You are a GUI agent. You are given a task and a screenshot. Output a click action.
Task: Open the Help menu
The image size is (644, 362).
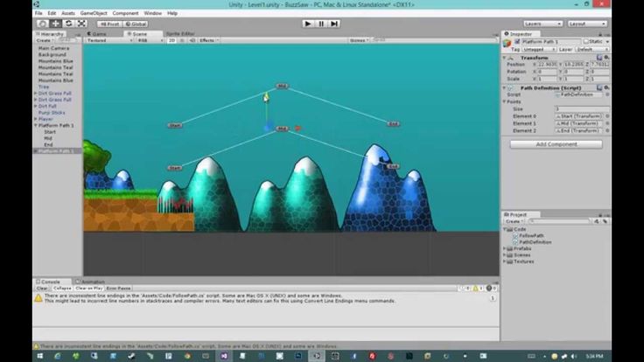[172, 13]
